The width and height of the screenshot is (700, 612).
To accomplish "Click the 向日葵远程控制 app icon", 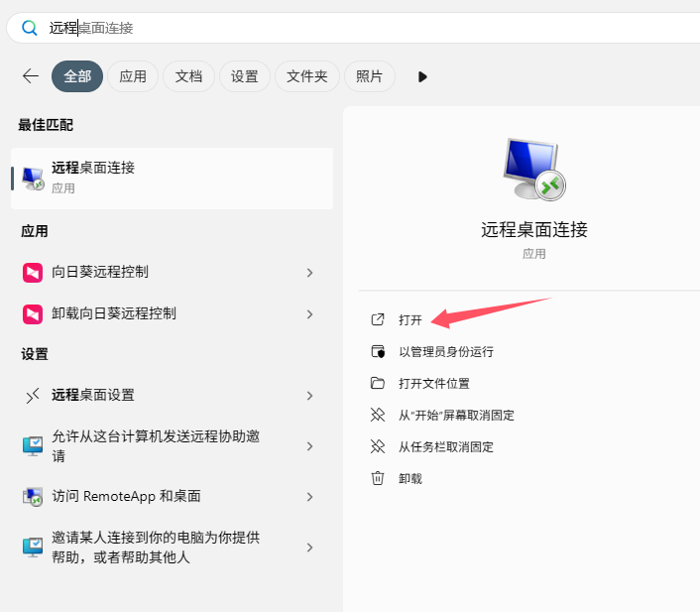I will (33, 273).
